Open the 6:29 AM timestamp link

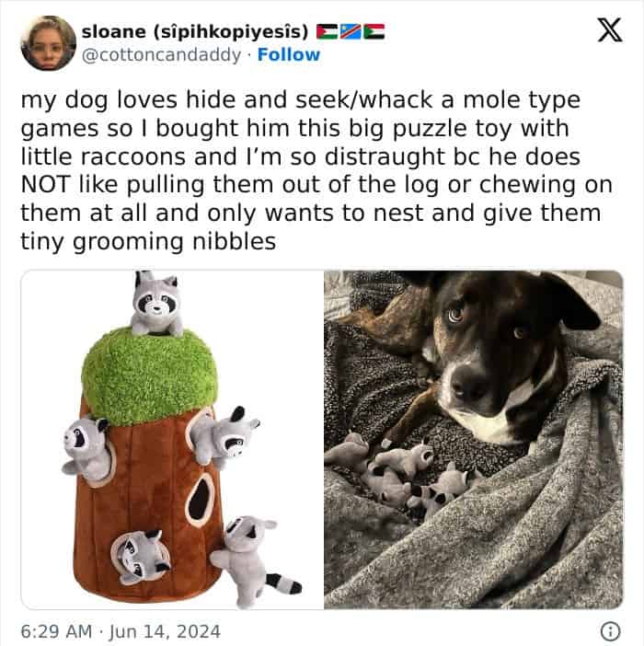[56, 631]
